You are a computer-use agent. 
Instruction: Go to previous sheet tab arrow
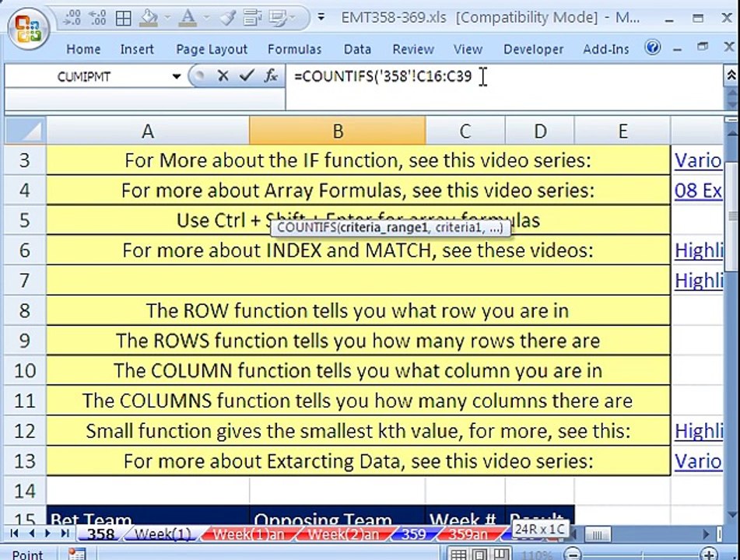31,534
